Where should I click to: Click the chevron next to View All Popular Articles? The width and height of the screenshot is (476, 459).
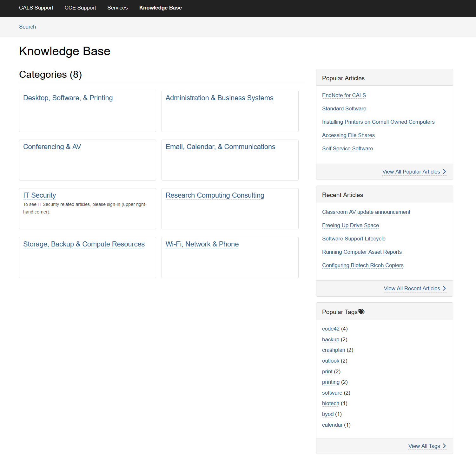pyautogui.click(x=444, y=171)
